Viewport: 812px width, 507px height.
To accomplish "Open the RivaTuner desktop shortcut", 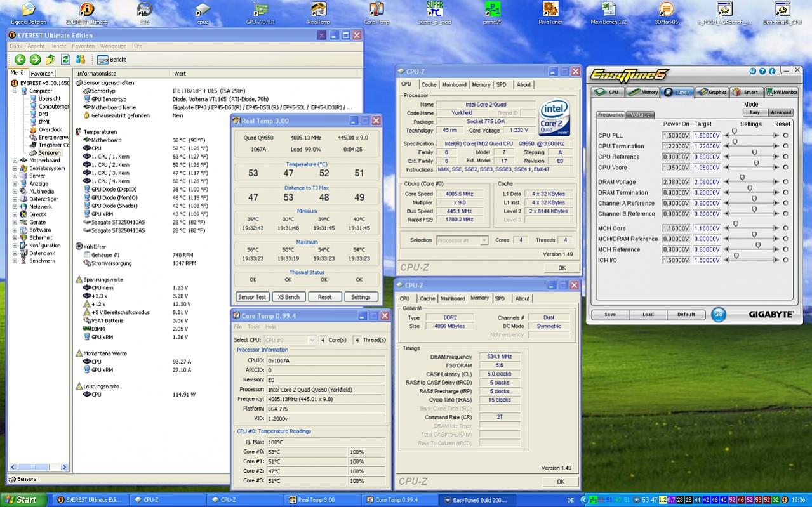I will [551, 13].
